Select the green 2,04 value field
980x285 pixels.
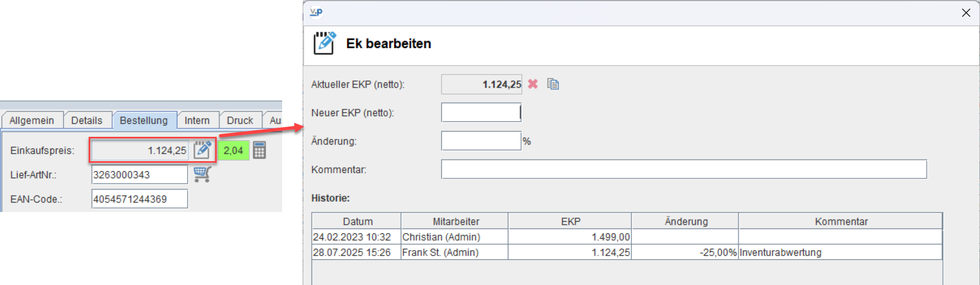pos(234,150)
